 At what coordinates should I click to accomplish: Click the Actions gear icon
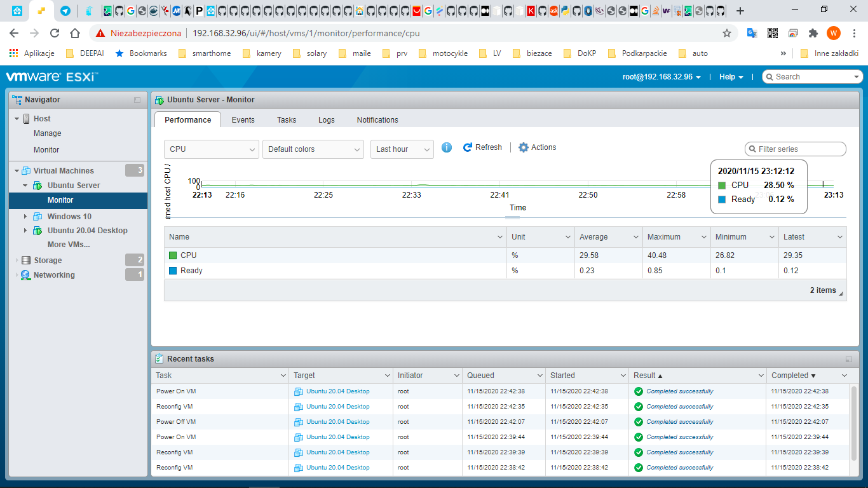pyautogui.click(x=524, y=147)
